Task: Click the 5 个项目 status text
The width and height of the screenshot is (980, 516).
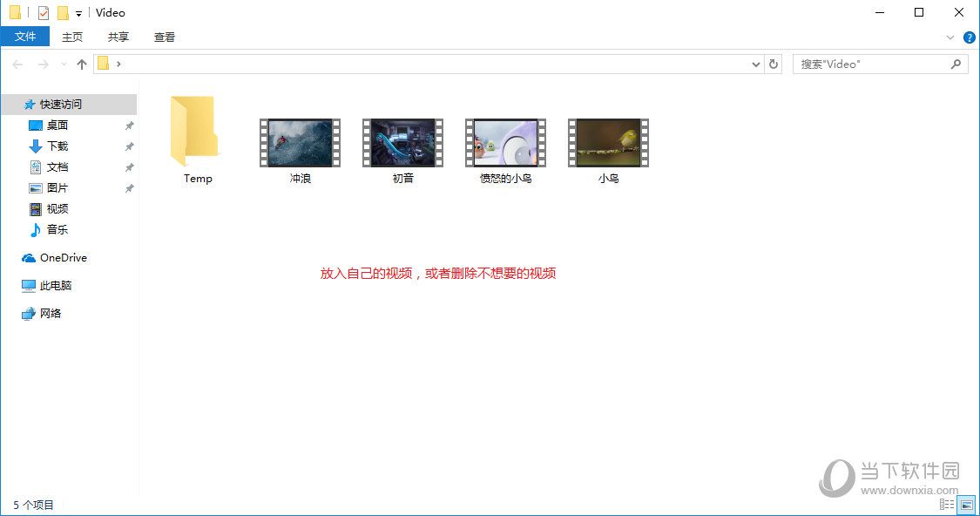Action: 33,505
